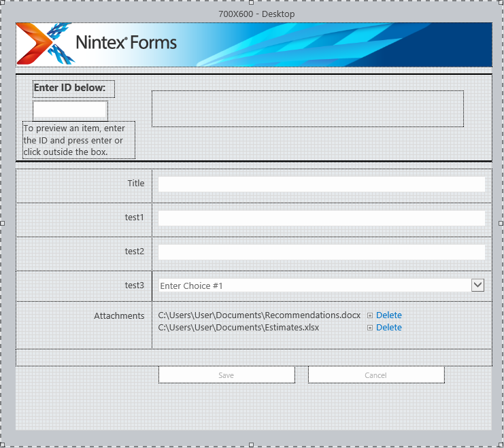Open the test3 choice dropdown arrow

pos(477,285)
